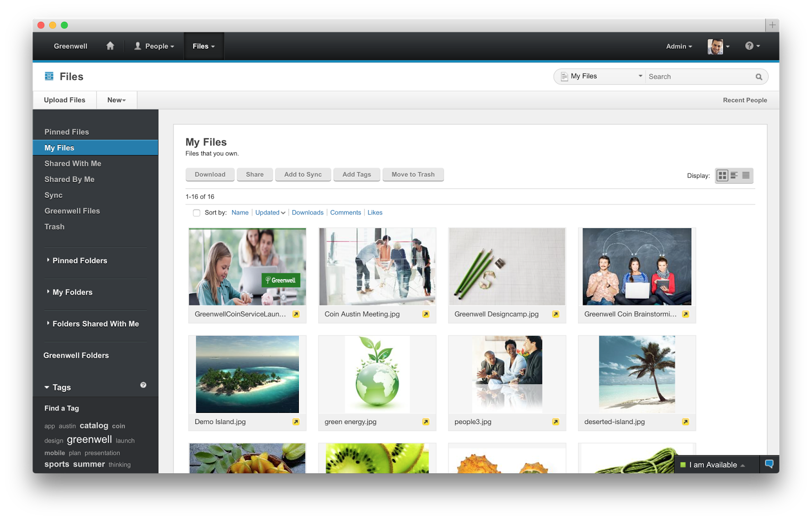This screenshot has height=520, width=812.
Task: Pin the Greenwell Designcamp.jpg file
Action: point(556,315)
